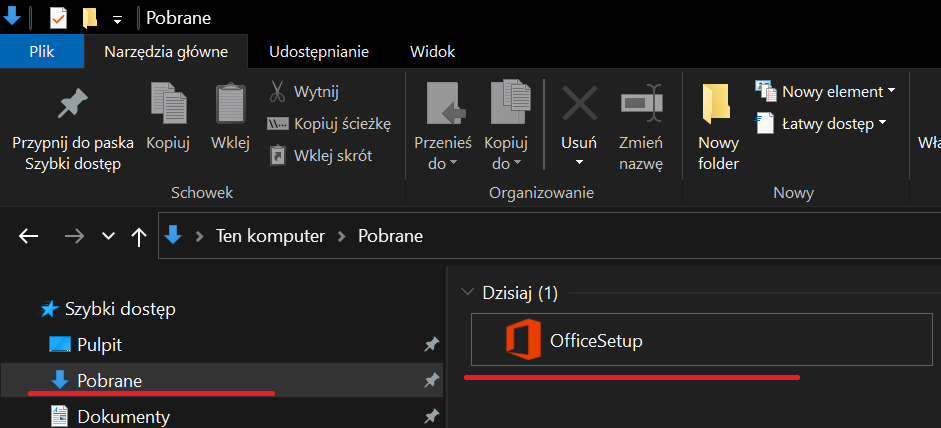
Task: Select Dokumenty in the navigation pane
Action: [123, 416]
